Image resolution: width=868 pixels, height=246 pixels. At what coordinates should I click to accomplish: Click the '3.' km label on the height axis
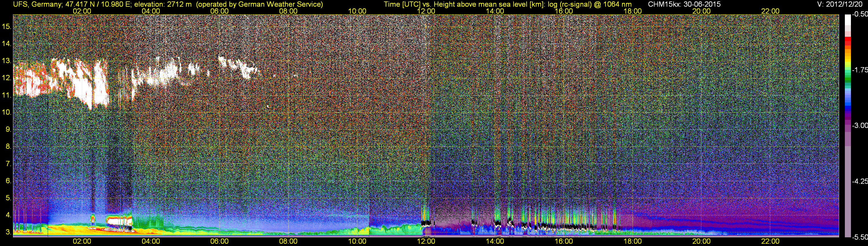pos(8,232)
